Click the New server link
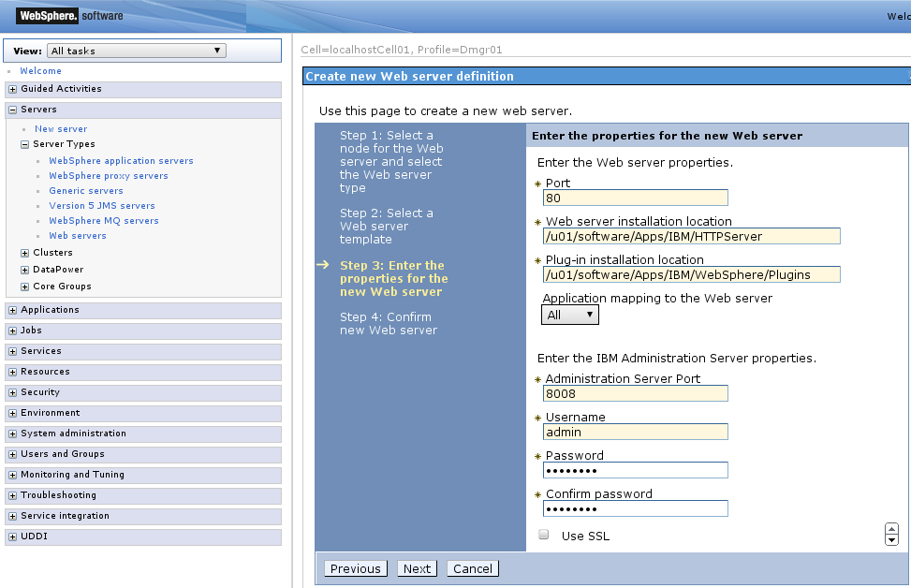The image size is (911, 588). 61,129
